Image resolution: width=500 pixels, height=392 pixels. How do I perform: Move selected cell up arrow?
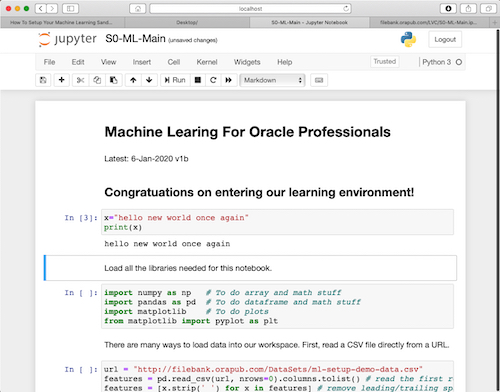point(133,80)
